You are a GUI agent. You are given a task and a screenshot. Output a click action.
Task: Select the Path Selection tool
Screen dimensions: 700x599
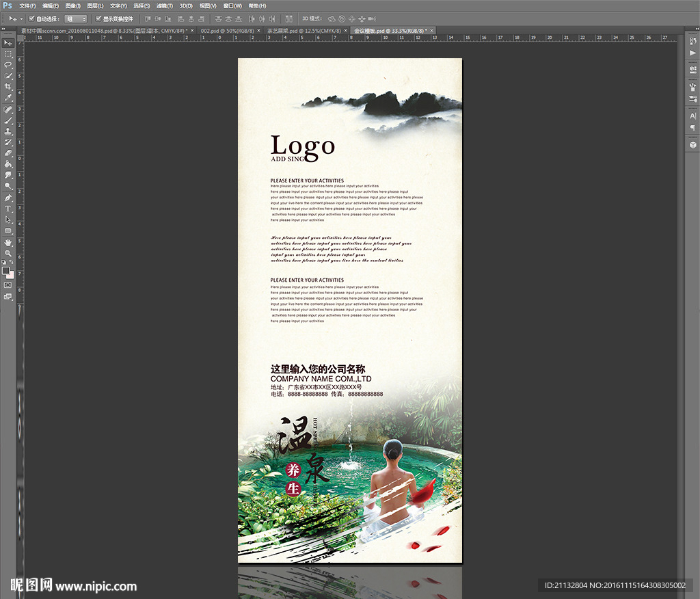[x=8, y=219]
